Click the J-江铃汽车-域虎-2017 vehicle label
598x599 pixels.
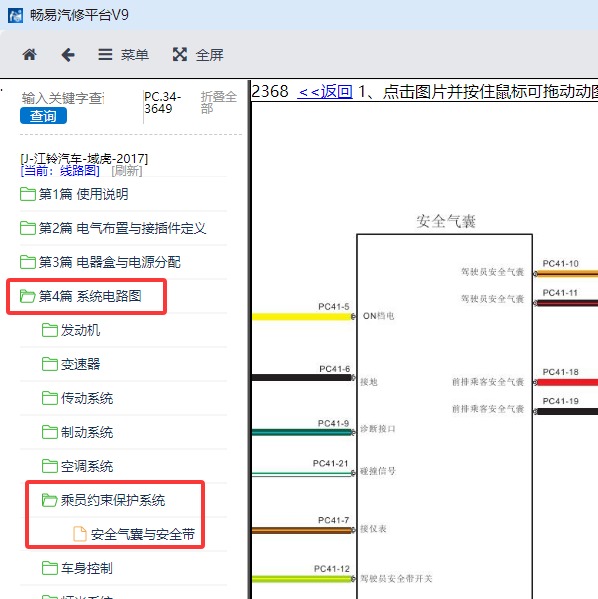84,159
